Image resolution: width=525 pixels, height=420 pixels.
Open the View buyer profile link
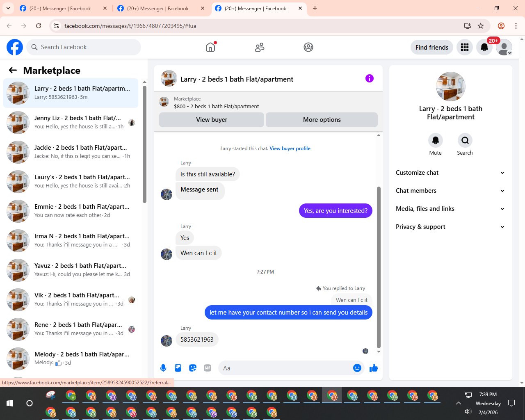point(290,148)
